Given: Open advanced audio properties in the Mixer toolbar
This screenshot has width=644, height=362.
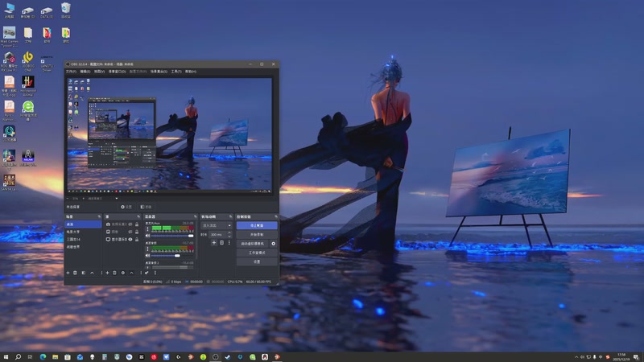Looking at the screenshot, I should tap(147, 273).
